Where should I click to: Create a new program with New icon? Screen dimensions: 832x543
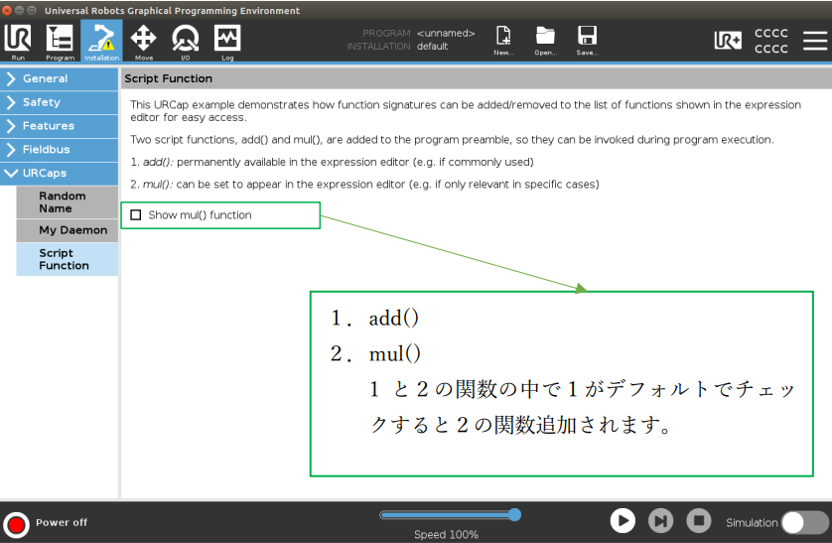[503, 40]
